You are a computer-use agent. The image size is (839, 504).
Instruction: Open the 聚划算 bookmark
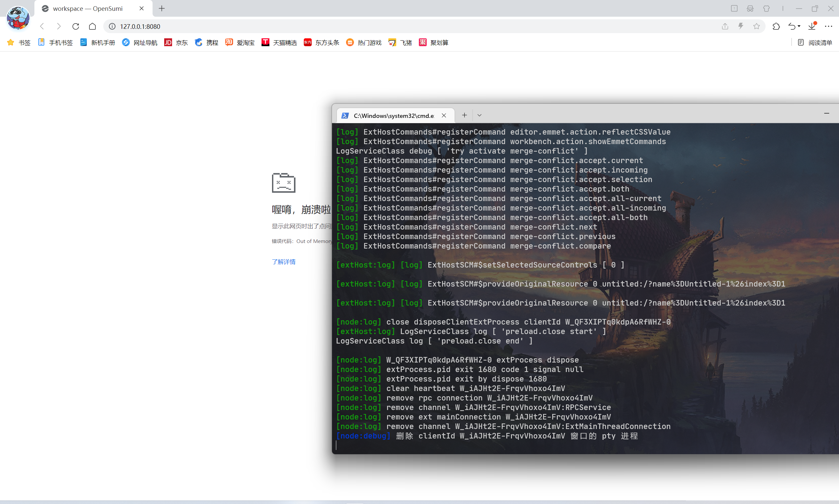pos(434,43)
